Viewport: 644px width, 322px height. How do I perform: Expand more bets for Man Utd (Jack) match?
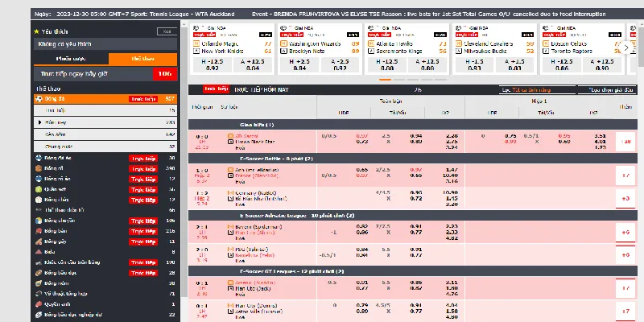[625, 288]
